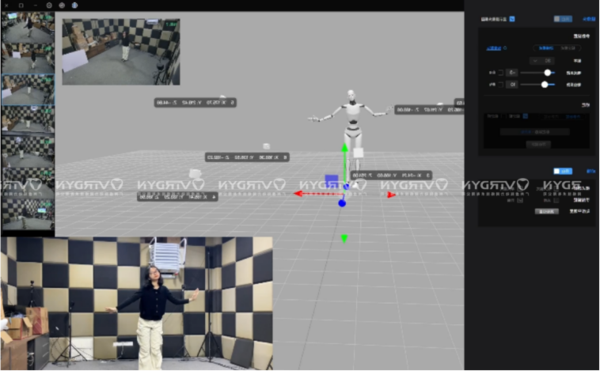Click the light-blue round icon in title bar

click(x=75, y=5)
